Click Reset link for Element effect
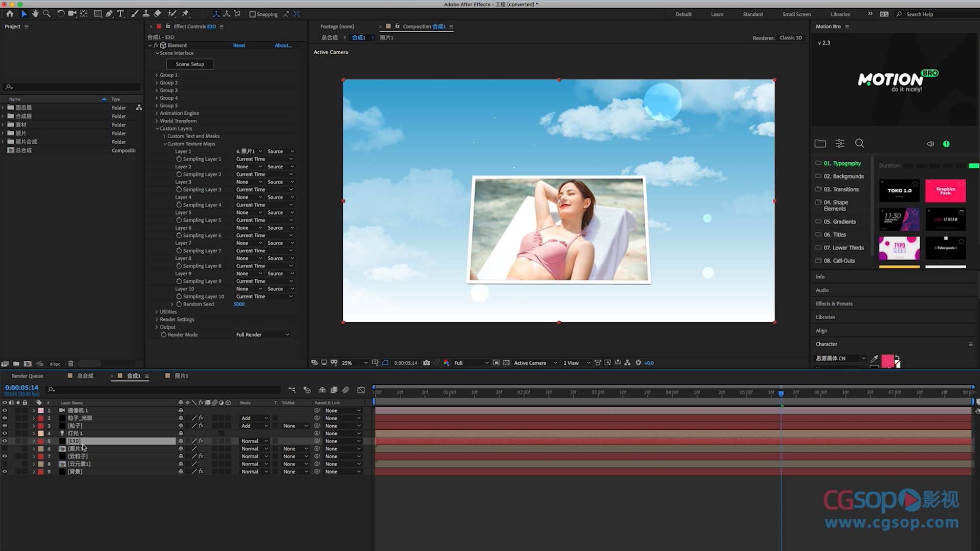The image size is (980, 551). pyautogui.click(x=239, y=46)
